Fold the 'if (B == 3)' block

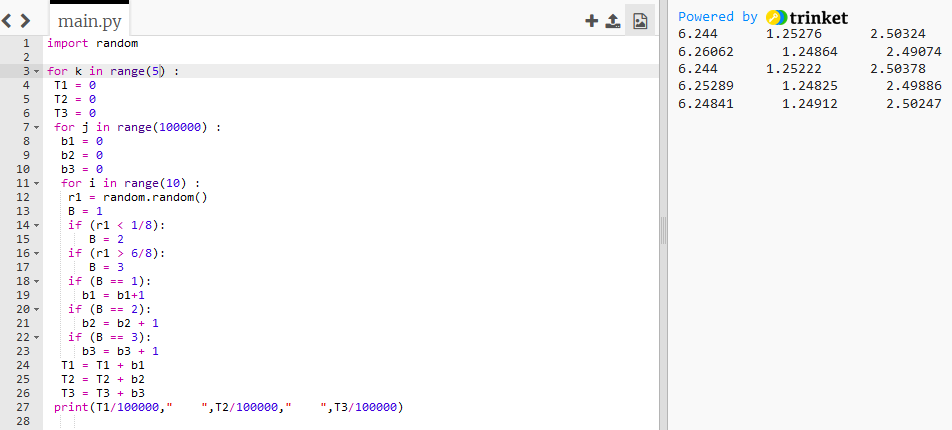(36, 338)
